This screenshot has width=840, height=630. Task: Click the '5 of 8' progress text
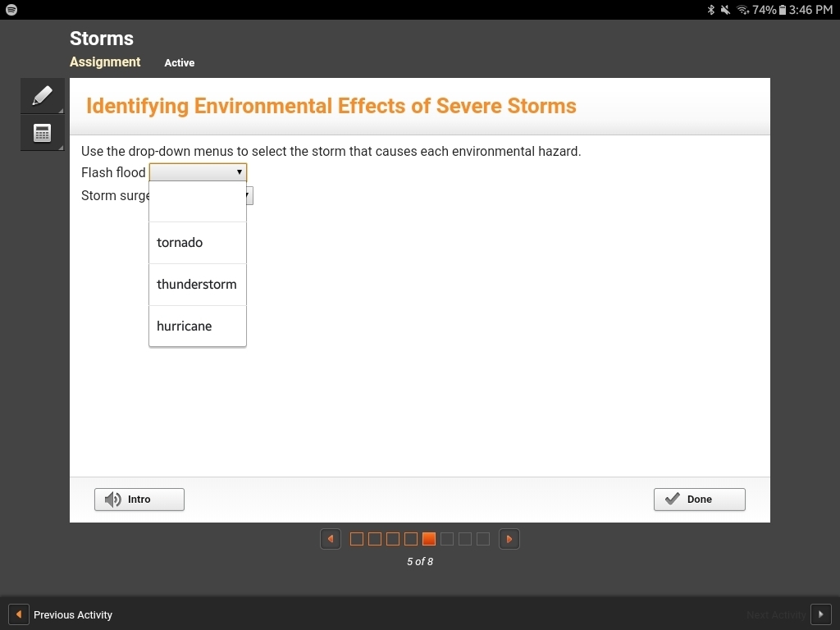pyautogui.click(x=420, y=561)
